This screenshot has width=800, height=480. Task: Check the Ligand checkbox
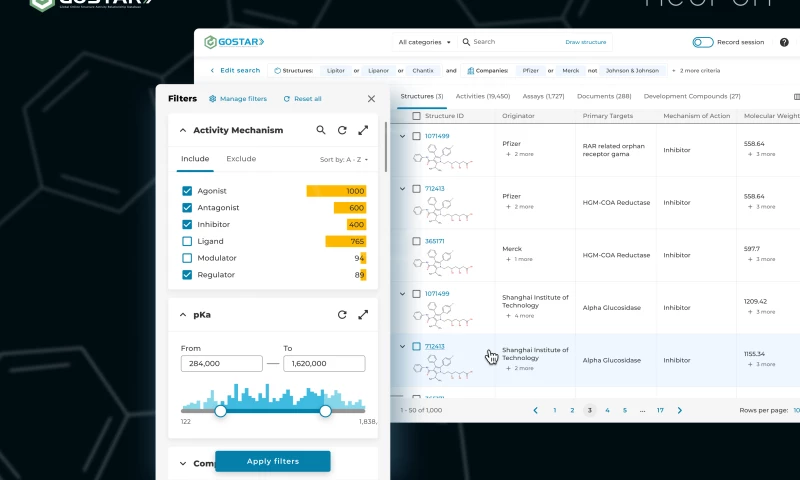tap(187, 241)
